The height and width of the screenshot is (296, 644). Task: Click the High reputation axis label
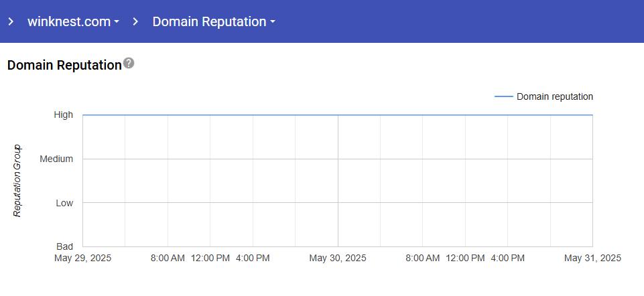pos(64,115)
